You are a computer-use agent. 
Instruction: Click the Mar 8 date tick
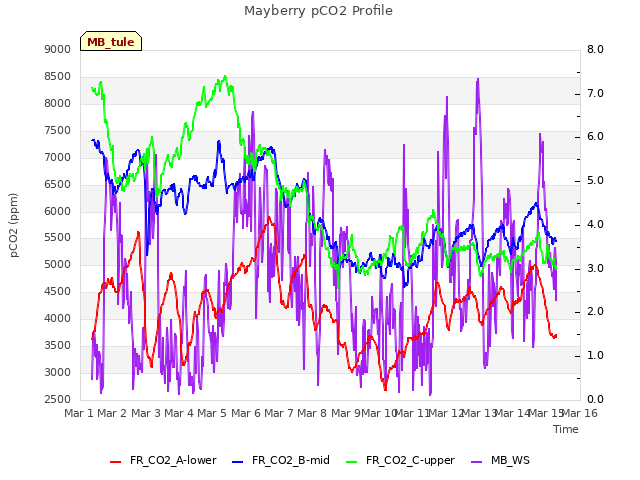312,413
